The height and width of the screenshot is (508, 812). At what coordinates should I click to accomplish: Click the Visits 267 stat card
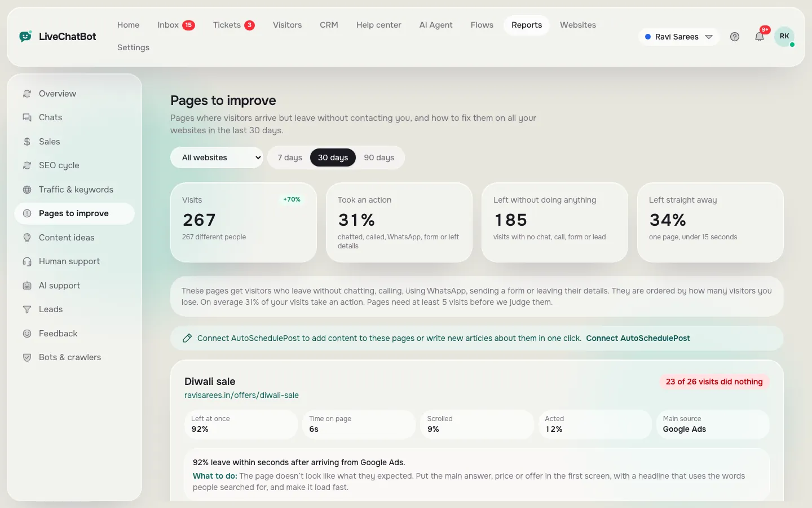pos(244,222)
